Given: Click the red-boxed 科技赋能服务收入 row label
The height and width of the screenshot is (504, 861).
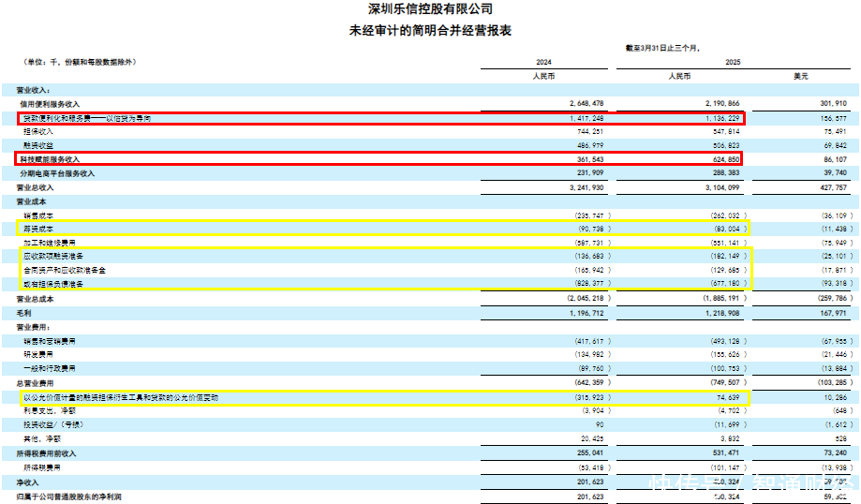Looking at the screenshot, I should 52,160.
